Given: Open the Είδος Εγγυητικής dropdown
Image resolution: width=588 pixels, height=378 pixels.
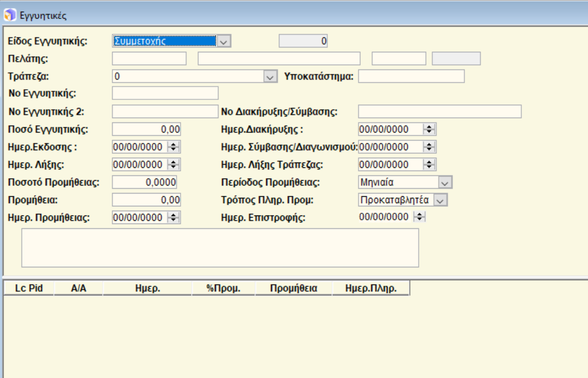Looking at the screenshot, I should pyautogui.click(x=223, y=41).
